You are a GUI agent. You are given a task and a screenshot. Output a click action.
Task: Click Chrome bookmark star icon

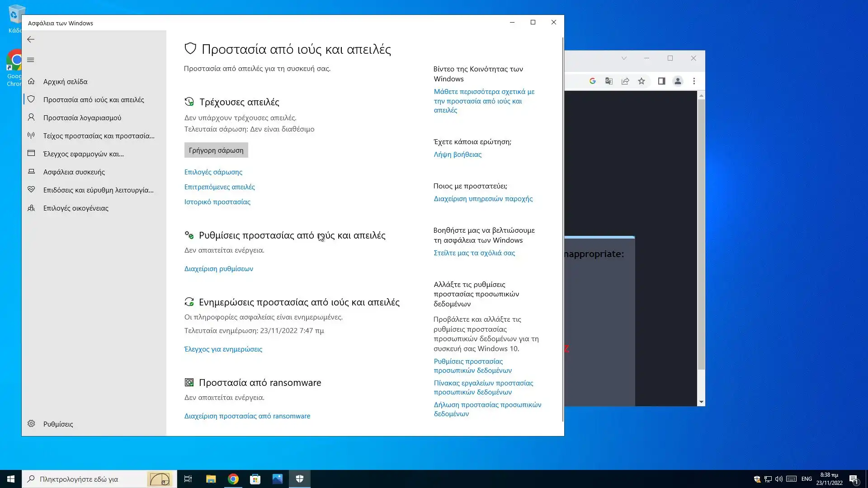[x=641, y=81]
